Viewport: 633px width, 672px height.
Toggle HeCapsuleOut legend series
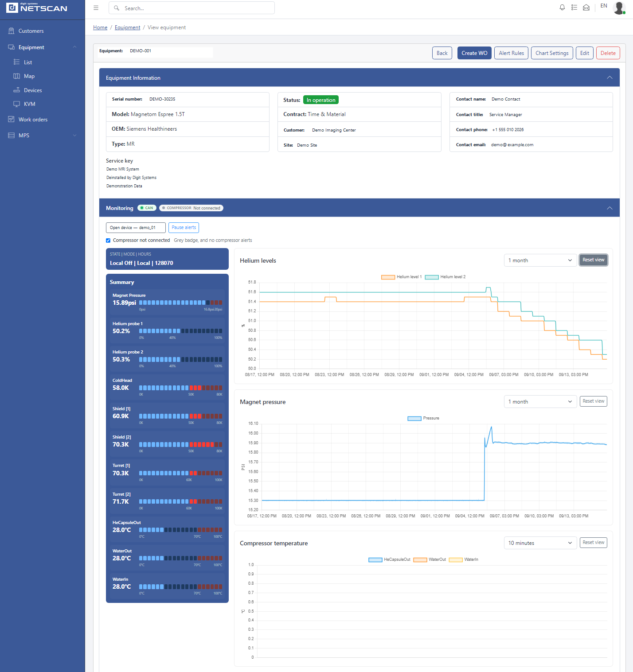coord(390,559)
